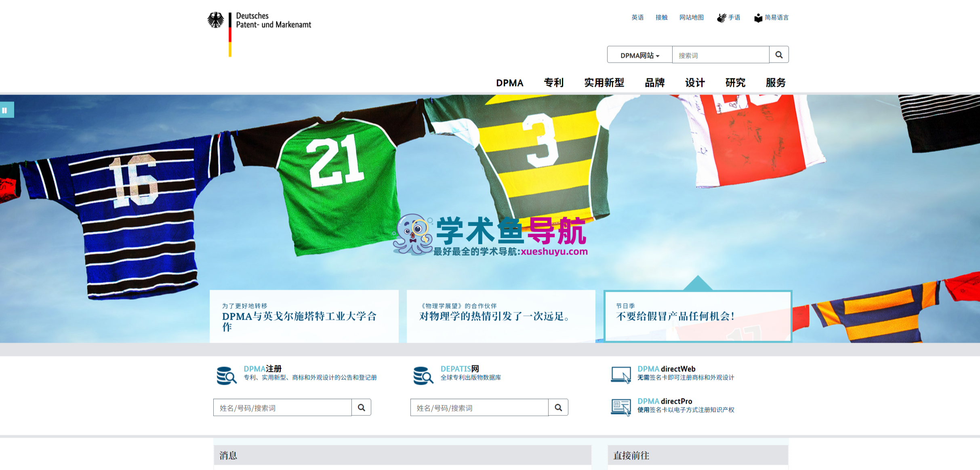Focus the 搜索词 header search field
The width and height of the screenshot is (980, 470).
click(x=721, y=55)
